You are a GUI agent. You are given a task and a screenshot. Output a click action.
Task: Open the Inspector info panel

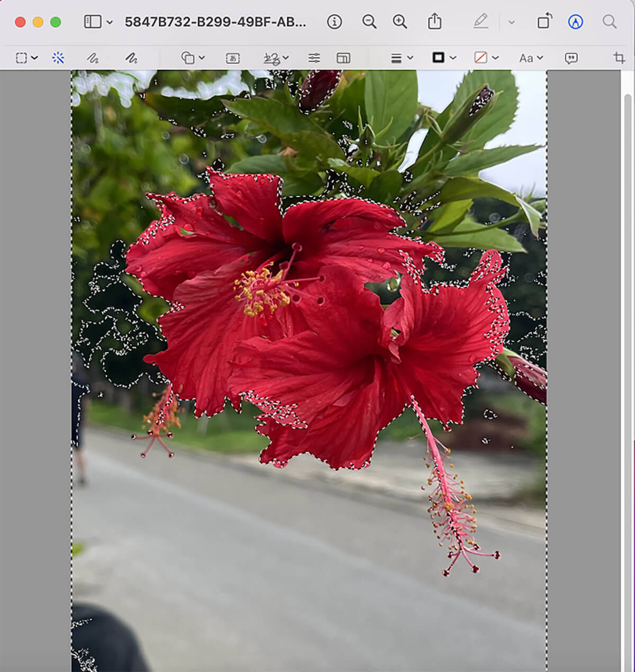point(334,22)
